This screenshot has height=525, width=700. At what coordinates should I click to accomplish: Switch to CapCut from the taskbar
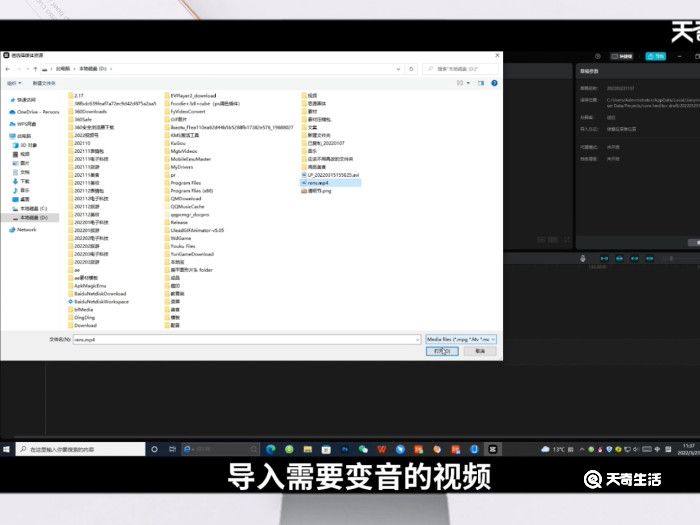[493, 449]
